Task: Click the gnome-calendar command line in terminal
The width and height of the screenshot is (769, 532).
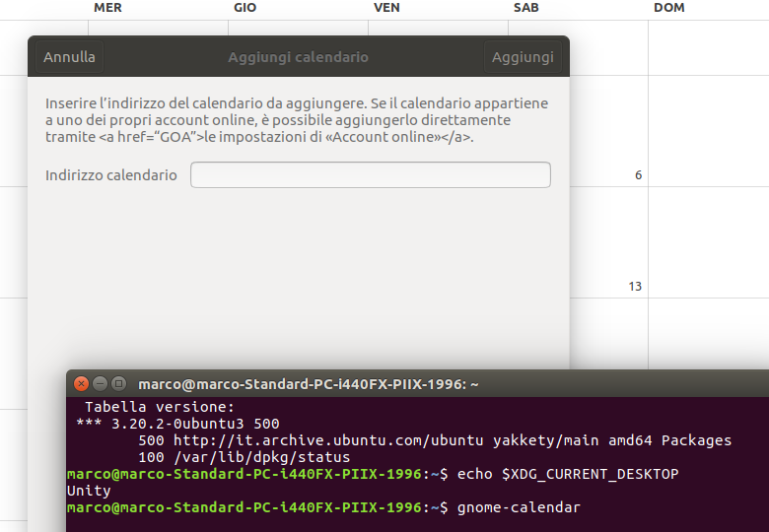Action: (519, 507)
